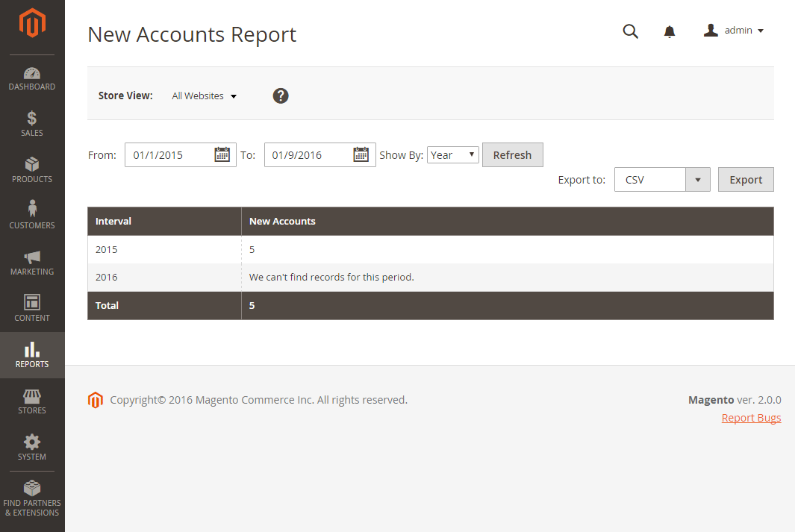The image size is (795, 532).
Task: Click the Total row label
Action: 107,305
